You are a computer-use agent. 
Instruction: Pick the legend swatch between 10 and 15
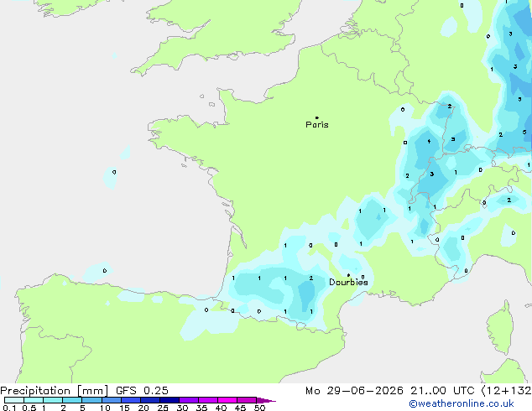112,400
